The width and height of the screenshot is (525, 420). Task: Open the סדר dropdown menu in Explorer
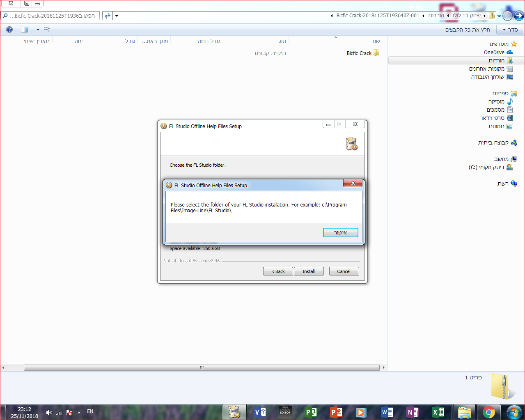[x=510, y=30]
